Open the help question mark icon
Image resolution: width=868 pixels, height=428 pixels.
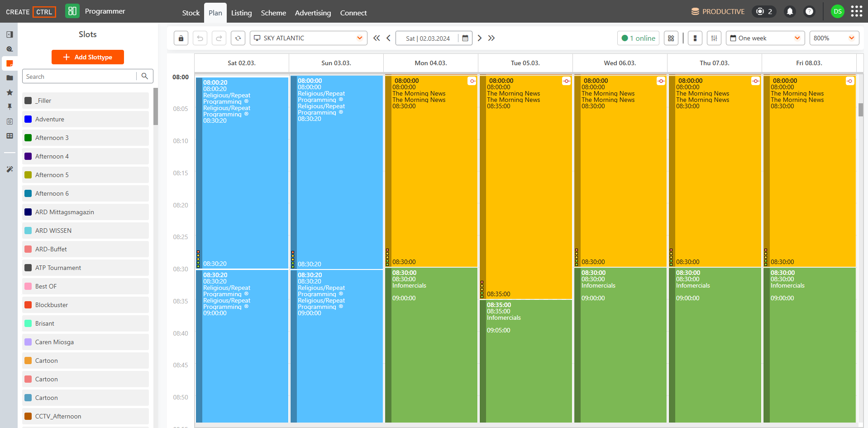810,11
